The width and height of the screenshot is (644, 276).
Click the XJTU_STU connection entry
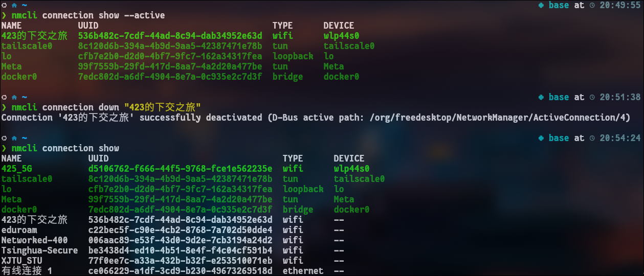coord(21,261)
